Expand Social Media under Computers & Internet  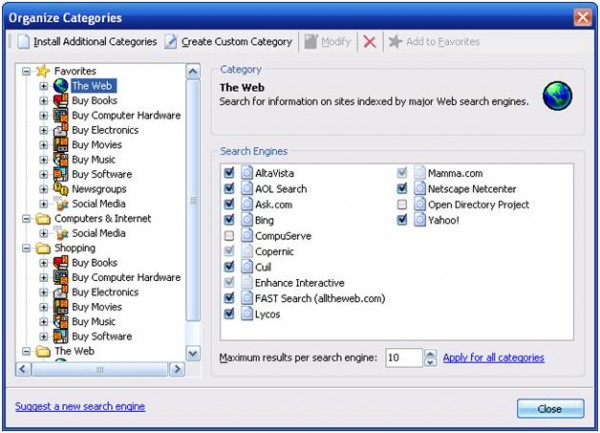coord(44,233)
